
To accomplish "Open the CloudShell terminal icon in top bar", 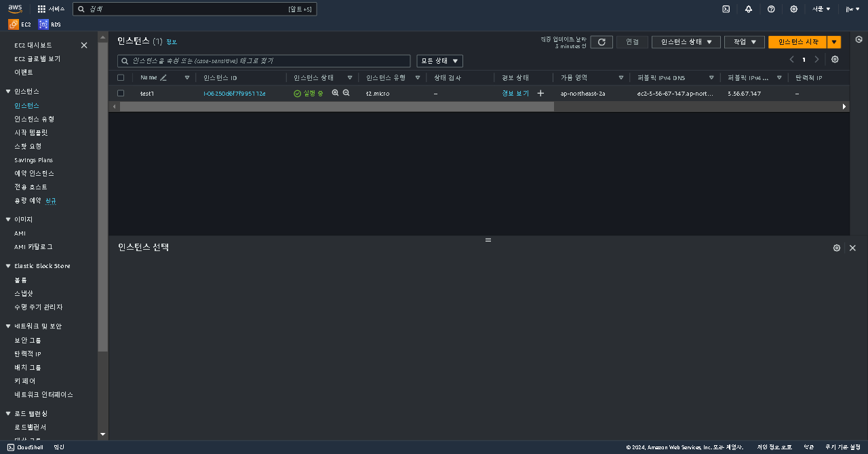I will (x=726, y=9).
